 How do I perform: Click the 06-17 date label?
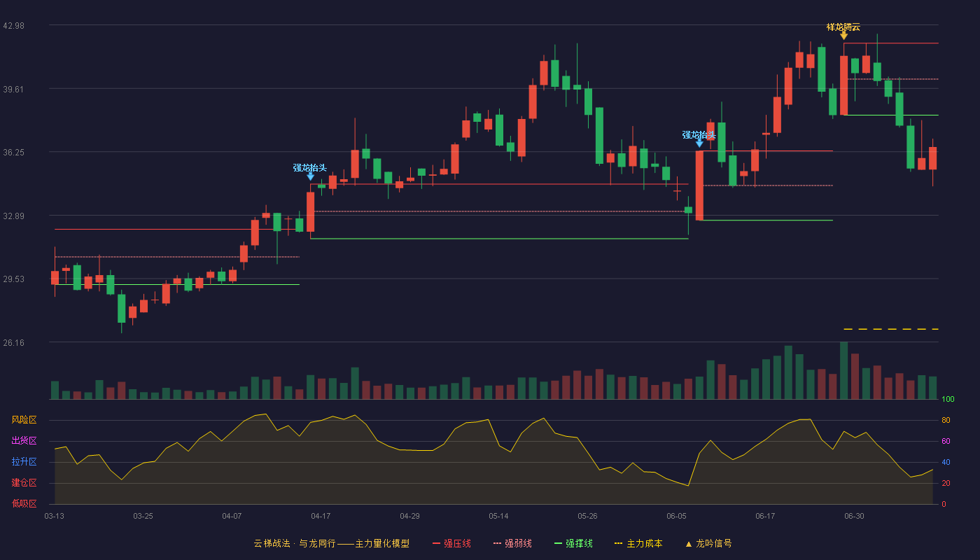point(765,516)
